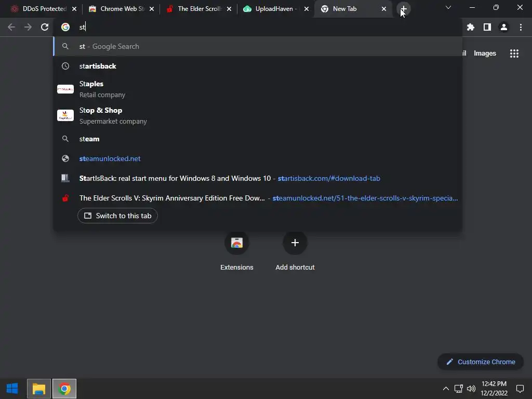Click the Chrome taskbar icon

[x=64, y=389]
